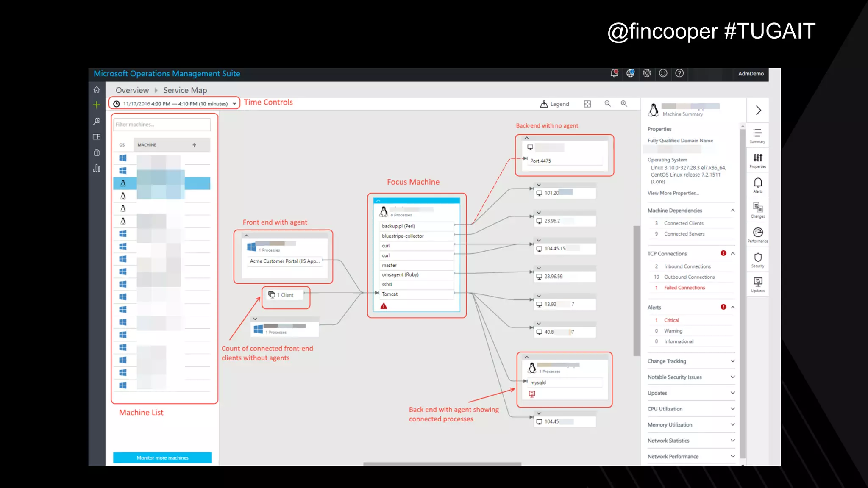
Task: Open the Changes pane icon
Action: (758, 210)
